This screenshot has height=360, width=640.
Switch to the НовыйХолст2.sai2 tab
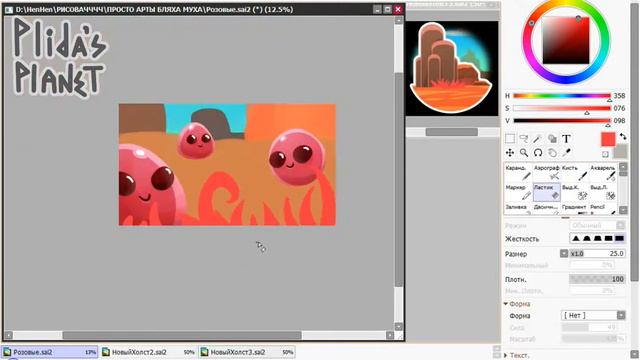click(148, 352)
